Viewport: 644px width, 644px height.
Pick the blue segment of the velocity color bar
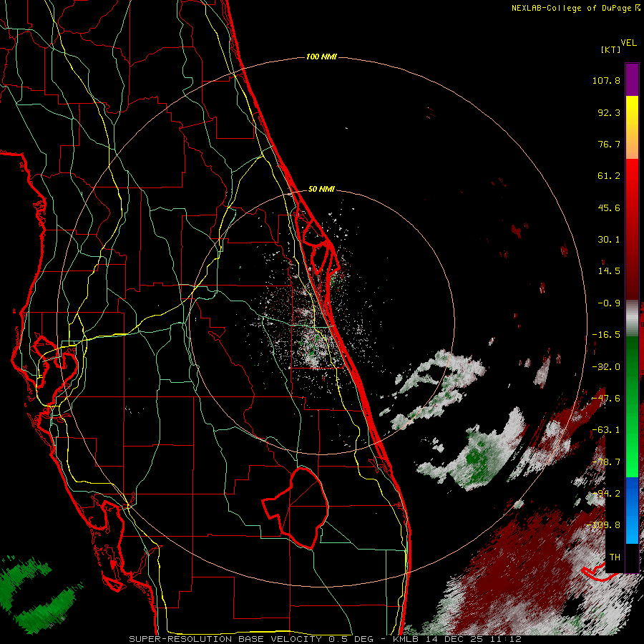[632, 493]
